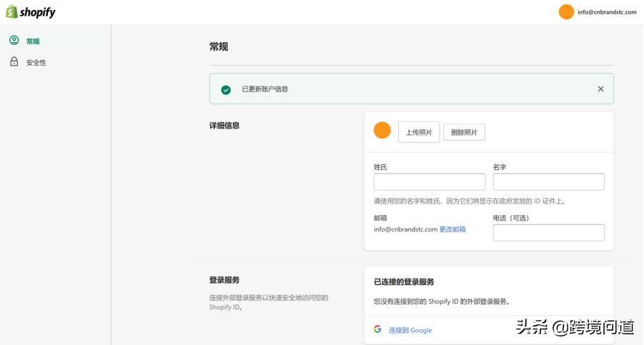Screen dimensions: 644x345
Task: Dismiss the 已更新账户信息 banner
Action: tap(600, 89)
